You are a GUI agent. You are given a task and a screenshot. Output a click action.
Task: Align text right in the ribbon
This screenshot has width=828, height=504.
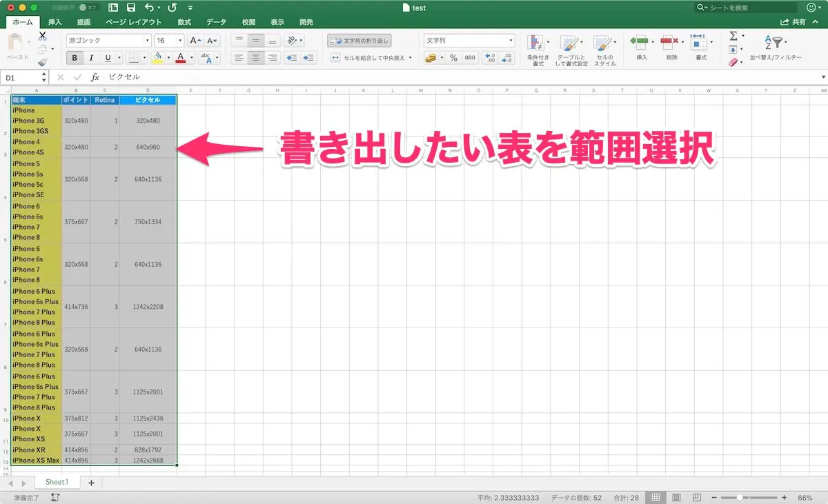click(x=273, y=58)
